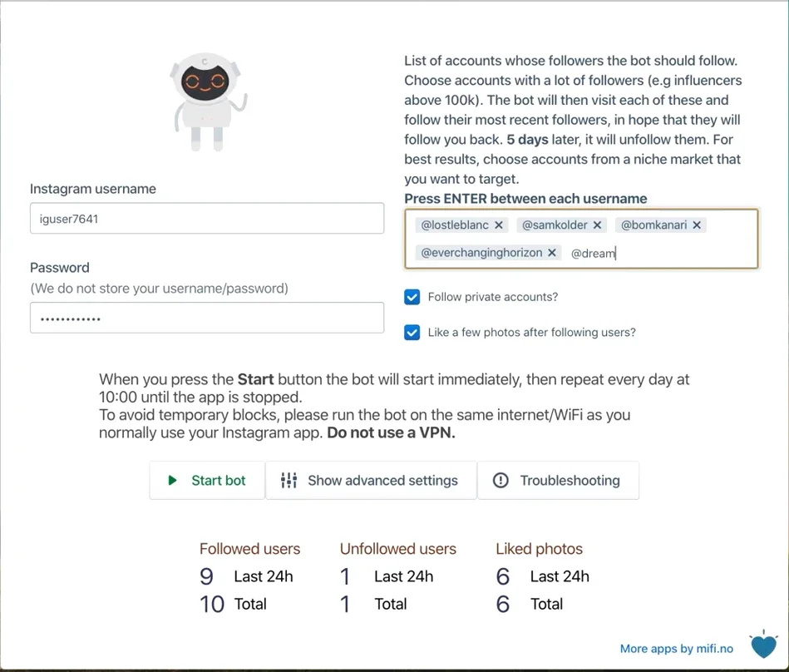This screenshot has width=789, height=672.
Task: Click the green play icon on Start bot
Action: tap(172, 480)
